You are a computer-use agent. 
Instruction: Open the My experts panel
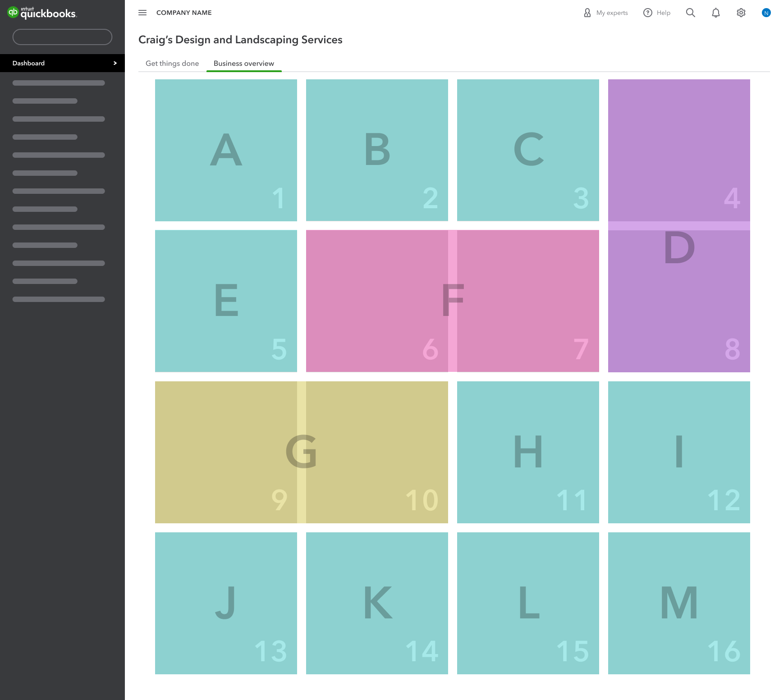[605, 13]
